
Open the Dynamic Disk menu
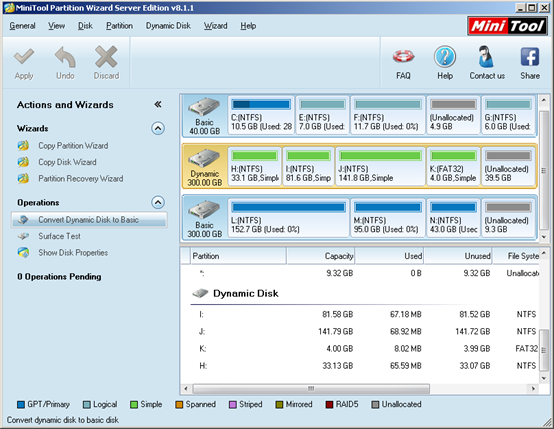[168, 26]
